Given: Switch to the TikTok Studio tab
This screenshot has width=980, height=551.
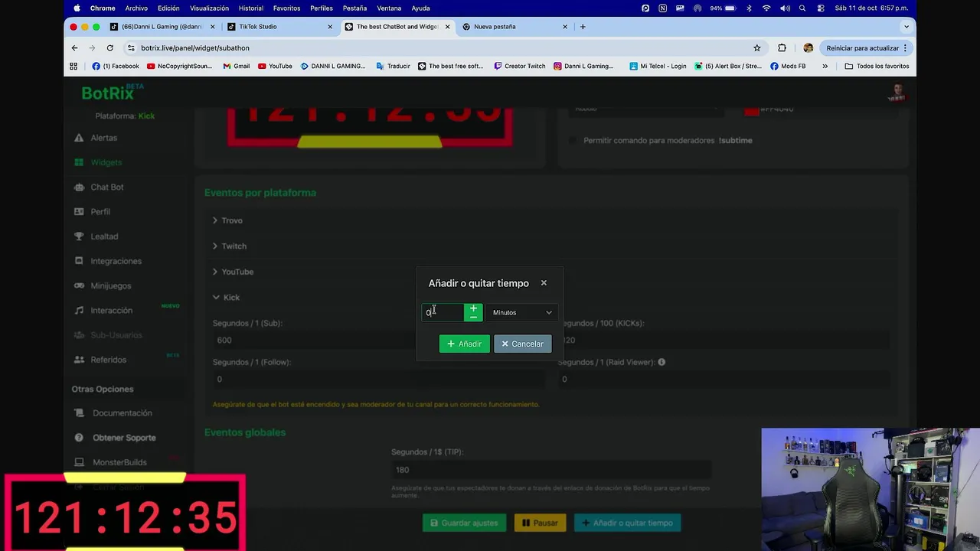Looking at the screenshot, I should click(279, 27).
